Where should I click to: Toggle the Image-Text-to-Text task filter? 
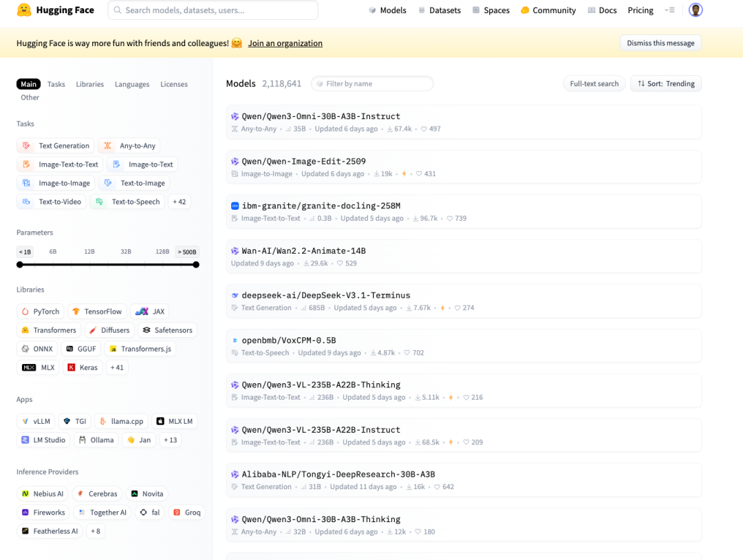[x=60, y=164]
